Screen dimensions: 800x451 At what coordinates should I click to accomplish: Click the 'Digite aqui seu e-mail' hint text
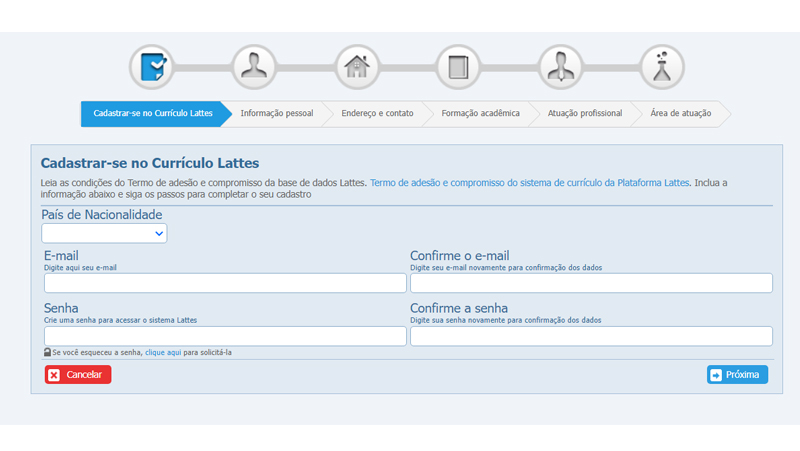80,268
